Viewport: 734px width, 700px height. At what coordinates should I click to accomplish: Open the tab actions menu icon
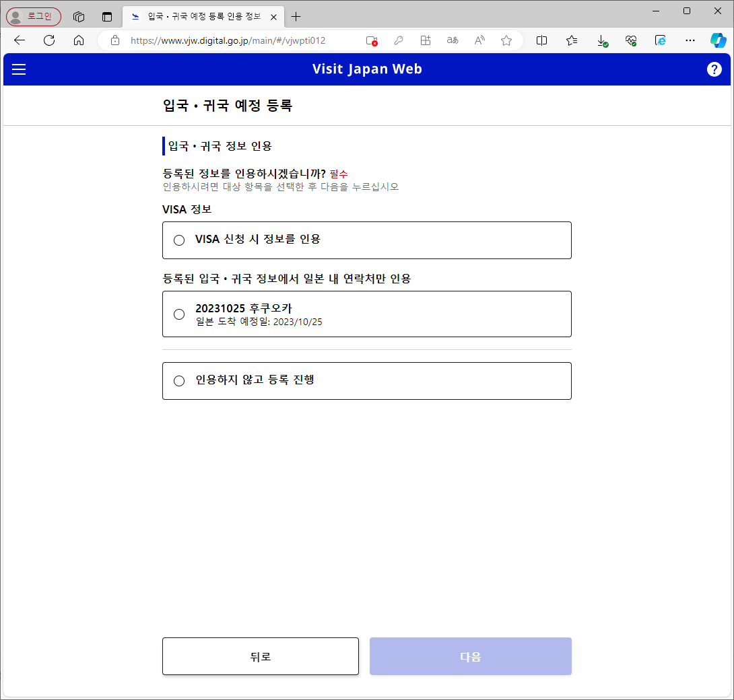coord(107,17)
